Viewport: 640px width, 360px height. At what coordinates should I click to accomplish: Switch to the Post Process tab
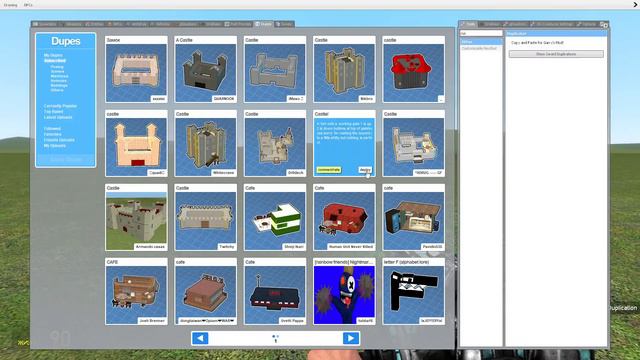click(x=238, y=24)
